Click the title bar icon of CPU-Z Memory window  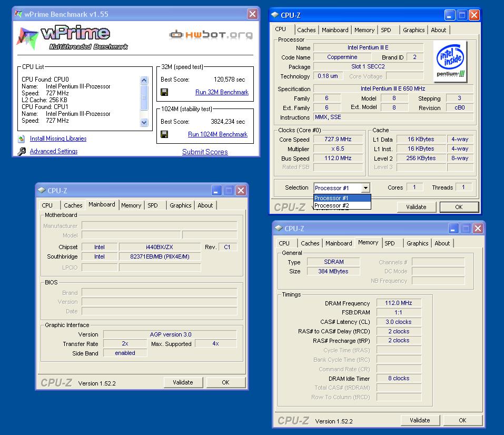point(279,228)
